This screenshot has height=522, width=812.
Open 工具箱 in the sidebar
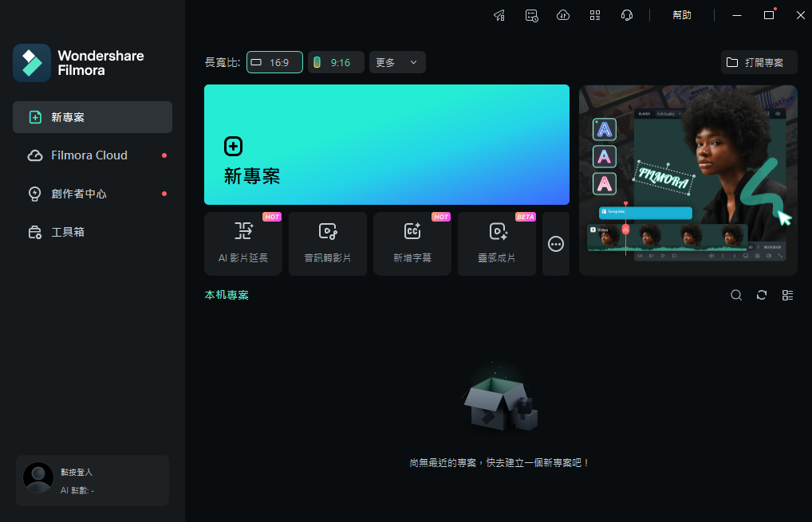[93, 232]
